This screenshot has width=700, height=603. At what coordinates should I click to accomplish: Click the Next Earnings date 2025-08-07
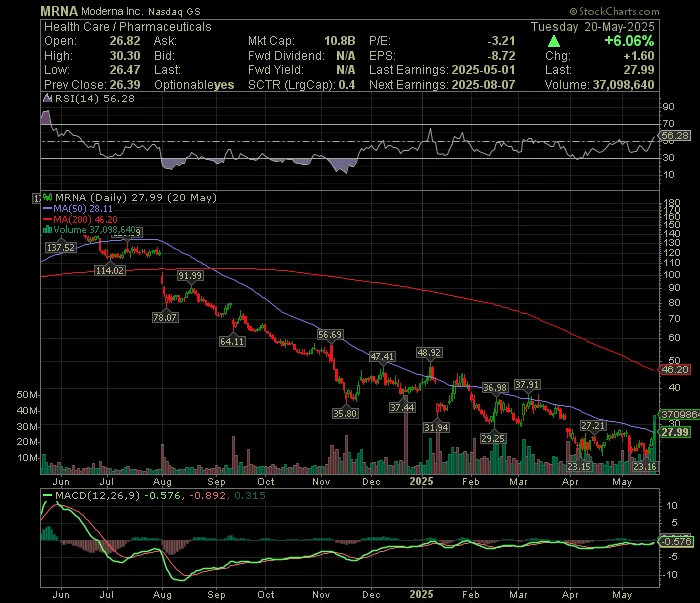pos(483,85)
